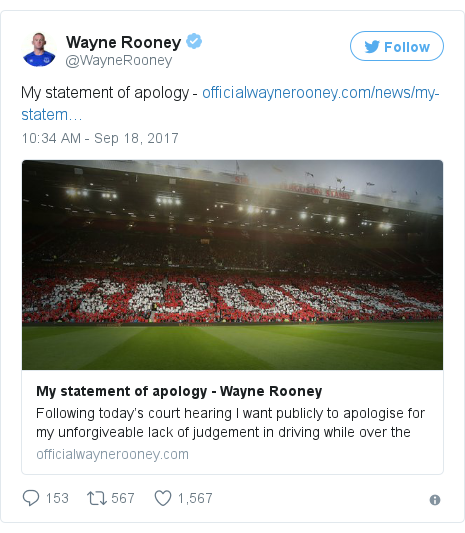Viewport: 465px width, 533px height.
Task: Click the reply speech bubble icon
Action: pos(31,498)
